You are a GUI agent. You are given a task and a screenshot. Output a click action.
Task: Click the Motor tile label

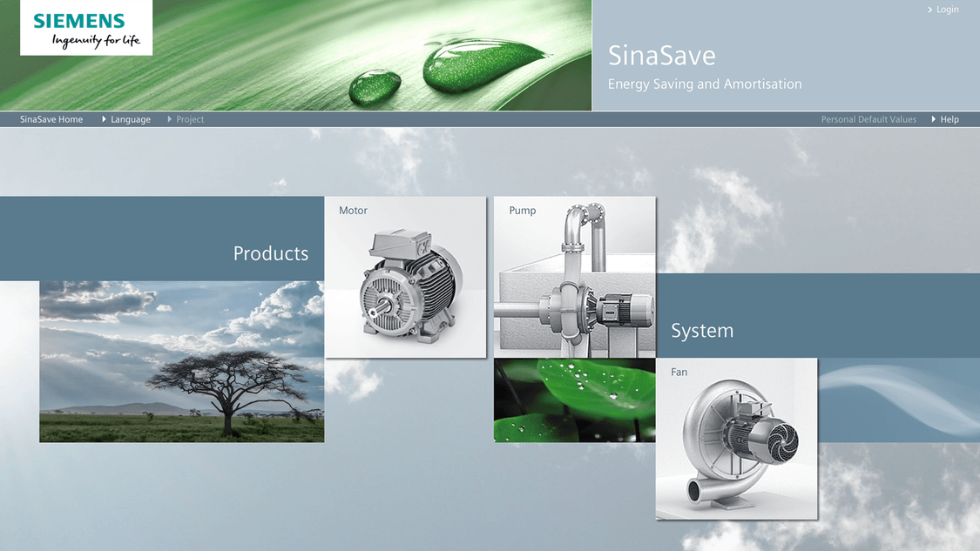coord(353,211)
